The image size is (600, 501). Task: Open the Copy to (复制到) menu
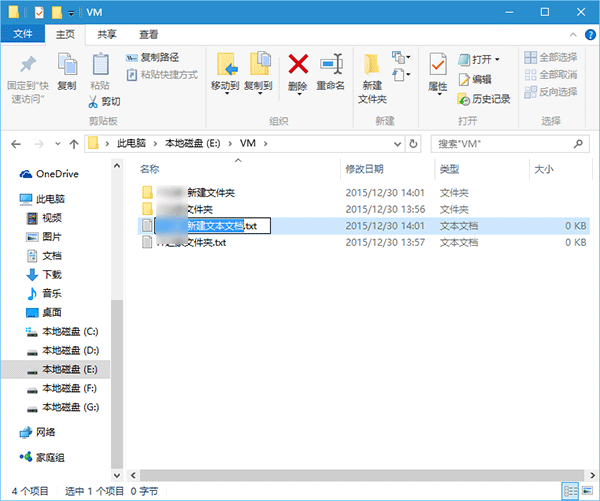(259, 73)
